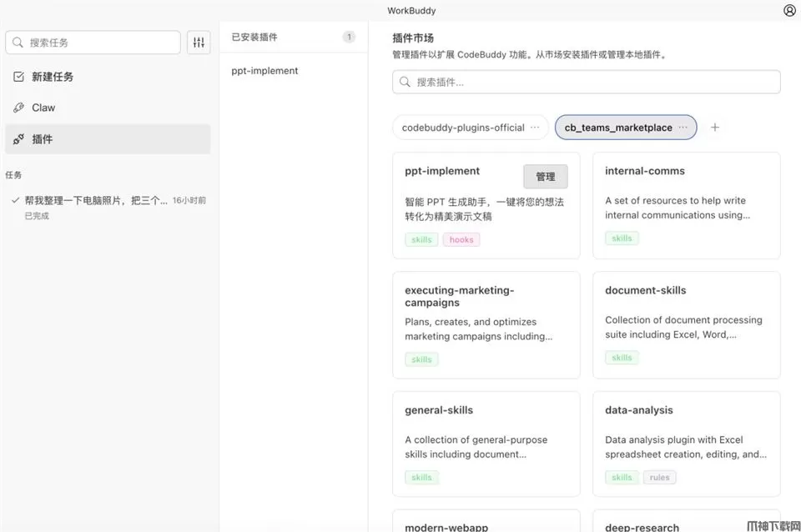Click the Claw rocket icon in sidebar
Viewport: 801px width, 532px height.
click(18, 108)
